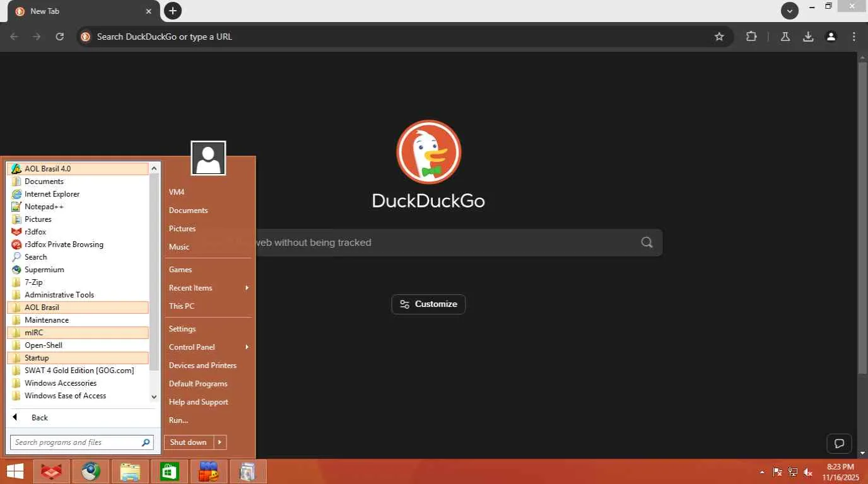The width and height of the screenshot is (868, 484).
Task: Open Internet Explorer from the programs list
Action: click(78, 194)
